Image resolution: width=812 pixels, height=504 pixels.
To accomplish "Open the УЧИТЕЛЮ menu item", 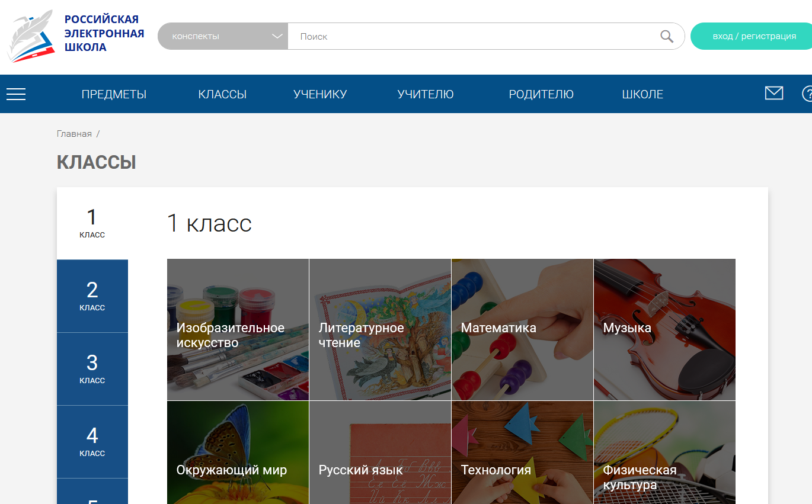I will coord(426,94).
